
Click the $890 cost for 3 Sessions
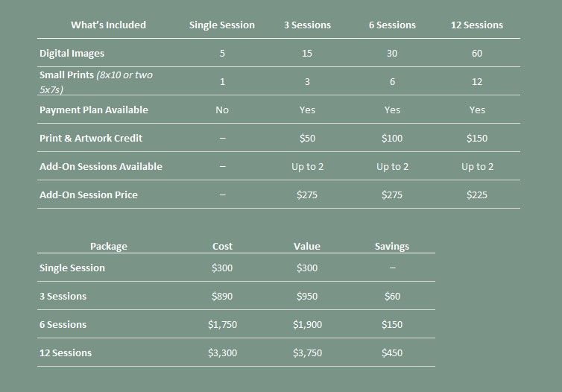coord(222,297)
